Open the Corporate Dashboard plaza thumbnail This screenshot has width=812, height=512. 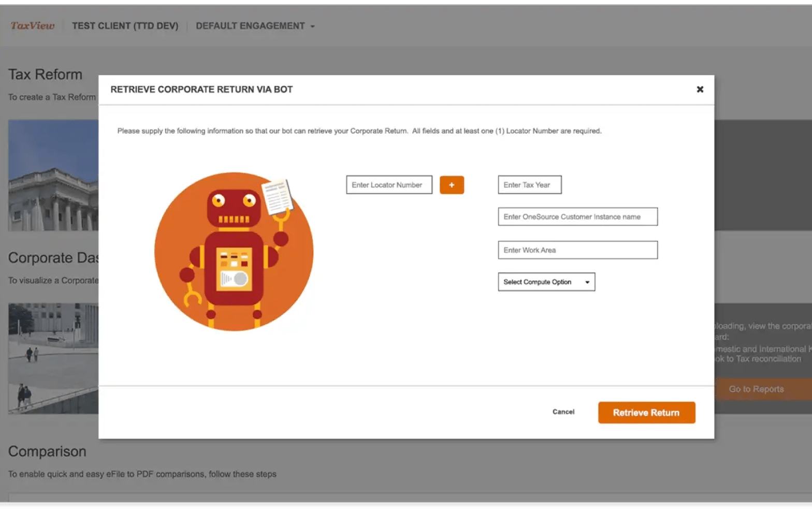tap(53, 358)
